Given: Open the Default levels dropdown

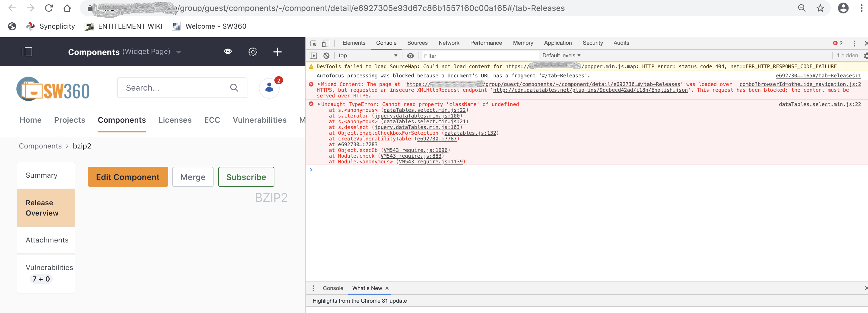Looking at the screenshot, I should (x=560, y=55).
